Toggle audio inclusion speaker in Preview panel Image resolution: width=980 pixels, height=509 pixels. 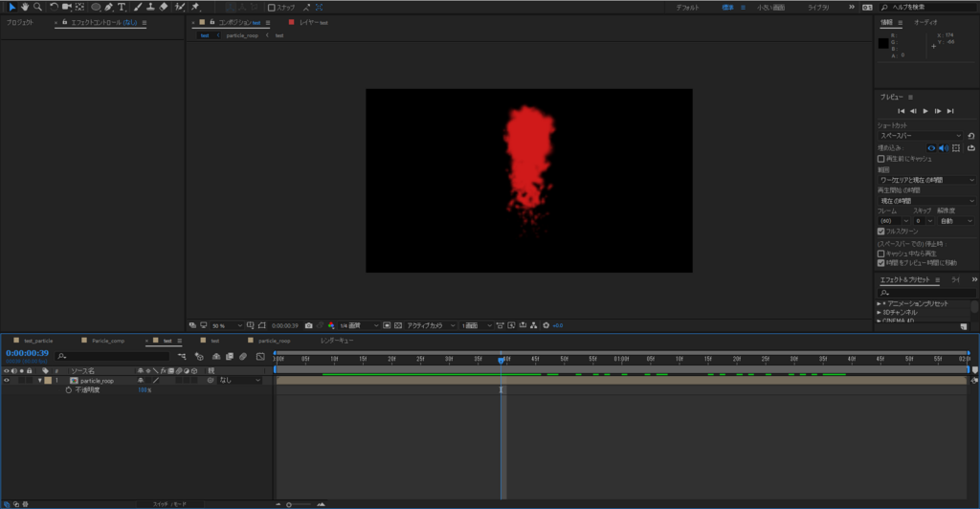pos(943,148)
